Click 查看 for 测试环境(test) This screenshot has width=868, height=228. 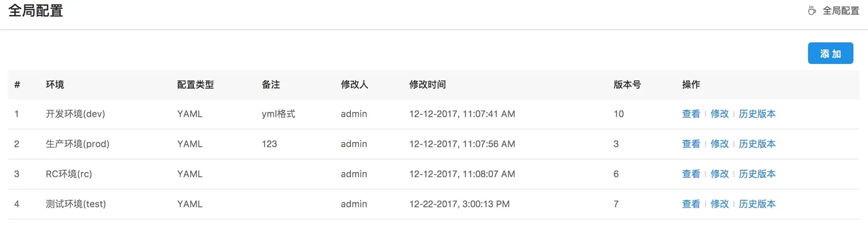point(691,204)
